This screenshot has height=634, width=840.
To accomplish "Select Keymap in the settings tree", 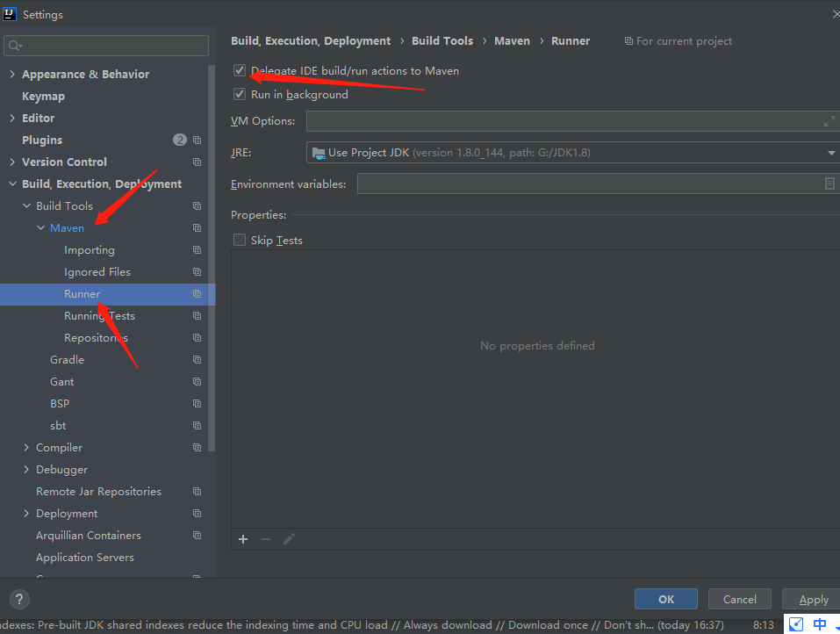I will coord(43,96).
